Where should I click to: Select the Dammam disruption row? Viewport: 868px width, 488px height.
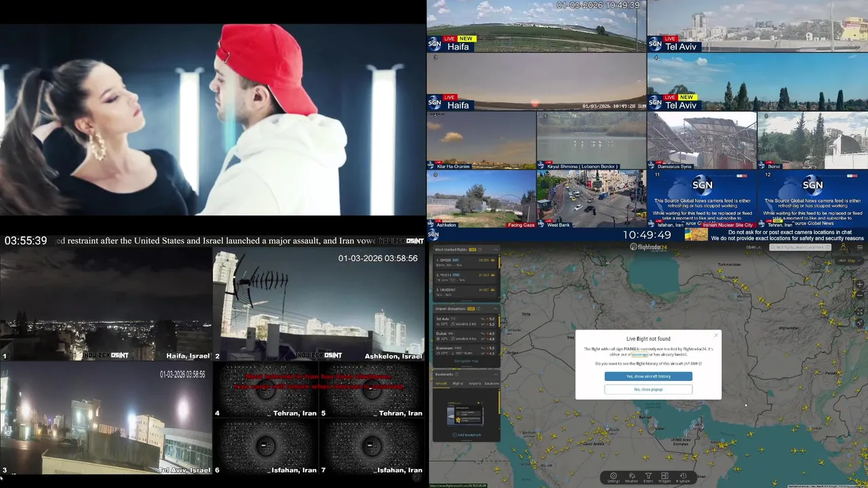(465, 351)
